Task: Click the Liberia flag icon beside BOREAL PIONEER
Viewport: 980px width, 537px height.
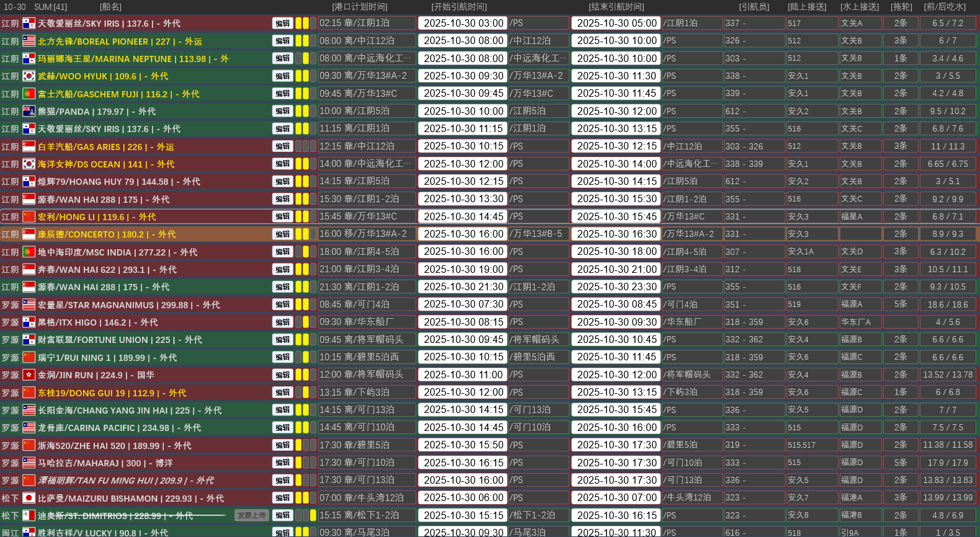Action: click(x=29, y=41)
